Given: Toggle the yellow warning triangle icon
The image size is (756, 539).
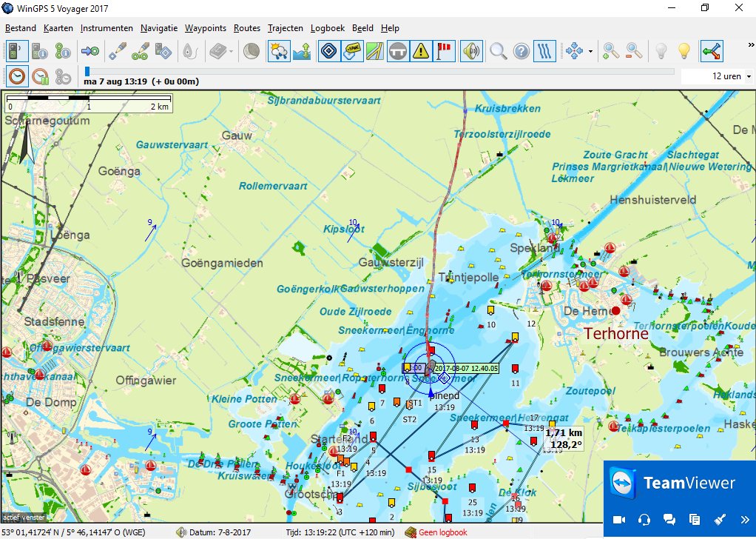Looking at the screenshot, I should (421, 51).
